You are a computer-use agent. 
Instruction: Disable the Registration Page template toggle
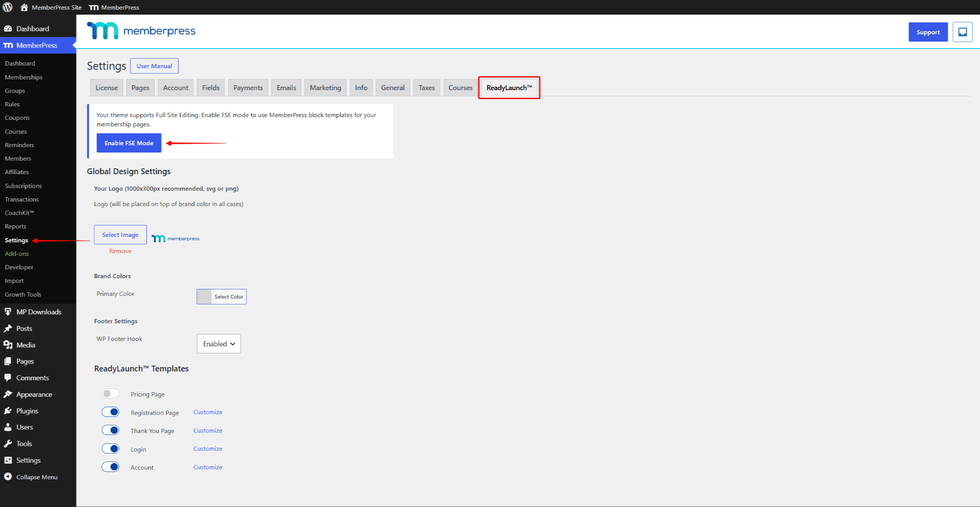111,412
